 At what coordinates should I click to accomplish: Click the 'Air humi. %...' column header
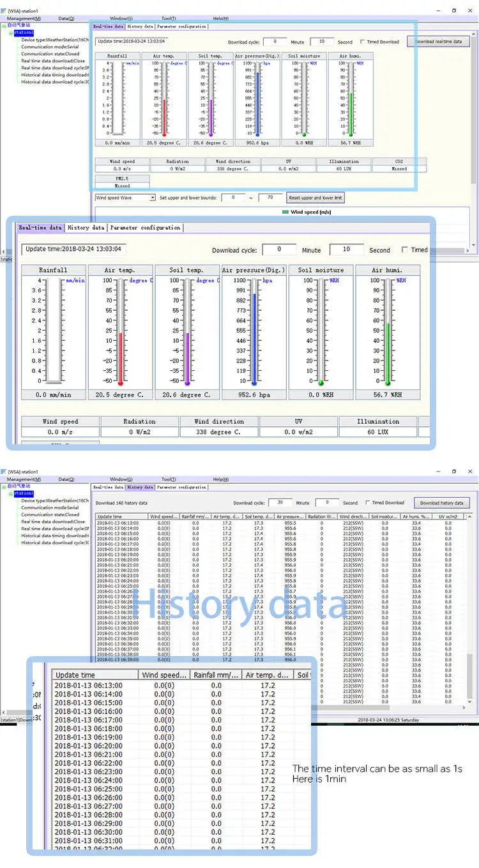pos(417,516)
